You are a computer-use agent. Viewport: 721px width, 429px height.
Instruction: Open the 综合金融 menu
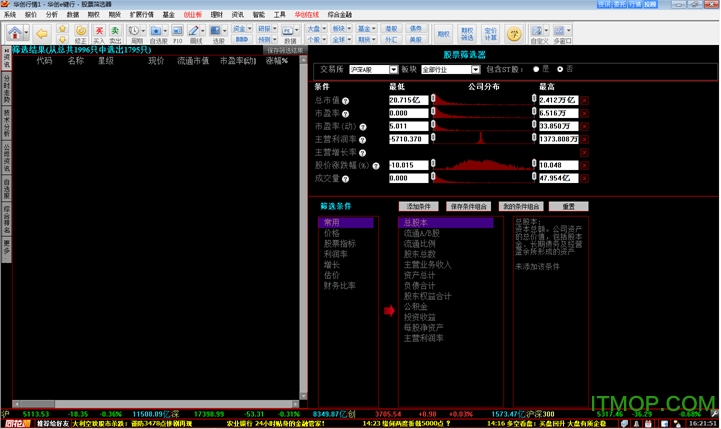340,15
